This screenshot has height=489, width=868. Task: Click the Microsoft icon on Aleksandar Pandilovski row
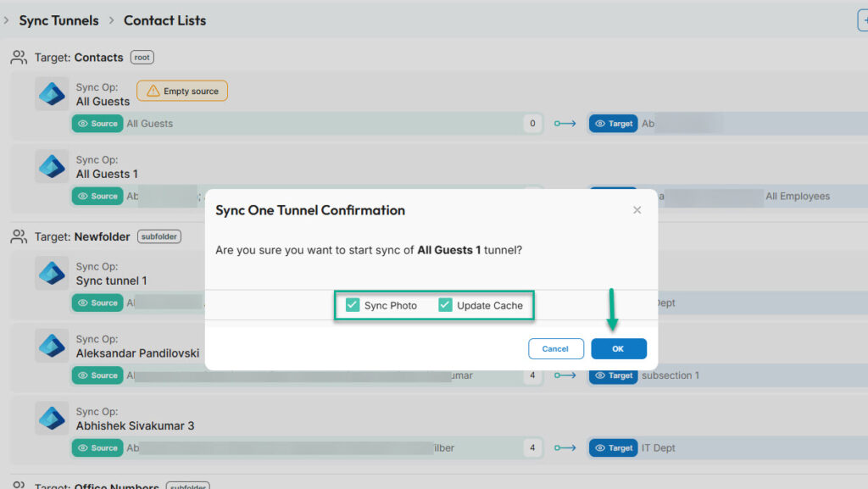coord(52,346)
